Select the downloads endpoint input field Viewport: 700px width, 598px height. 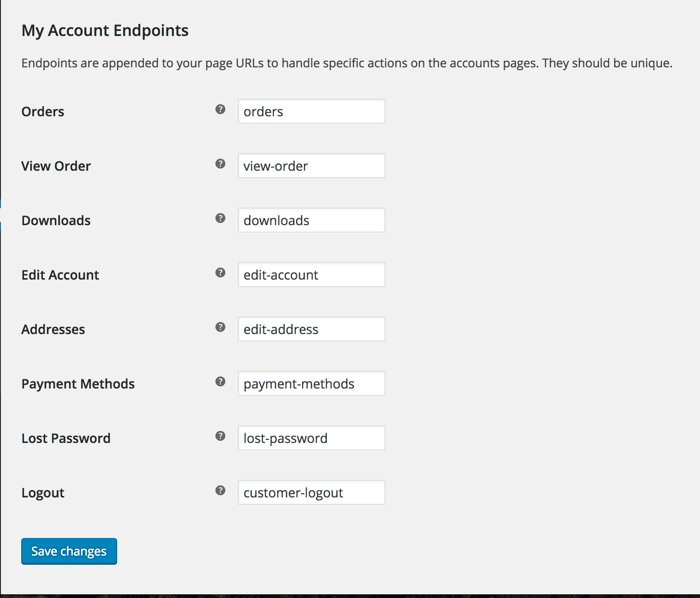[x=311, y=220]
